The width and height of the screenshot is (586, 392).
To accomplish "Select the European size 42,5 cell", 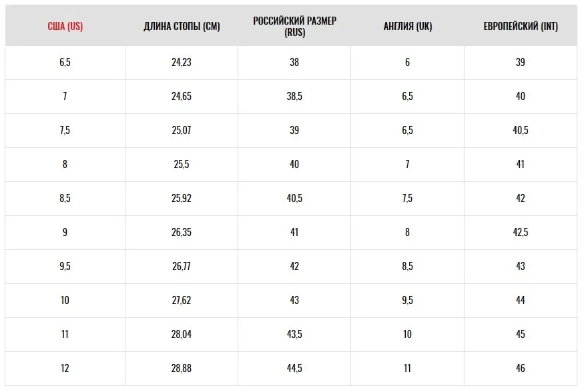I will click(521, 232).
